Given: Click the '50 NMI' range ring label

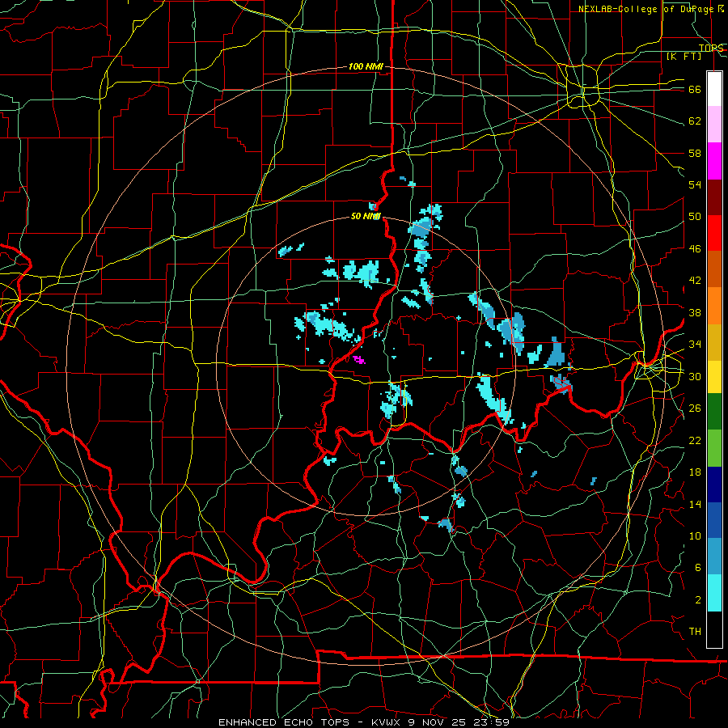Looking at the screenshot, I should coord(366,216).
